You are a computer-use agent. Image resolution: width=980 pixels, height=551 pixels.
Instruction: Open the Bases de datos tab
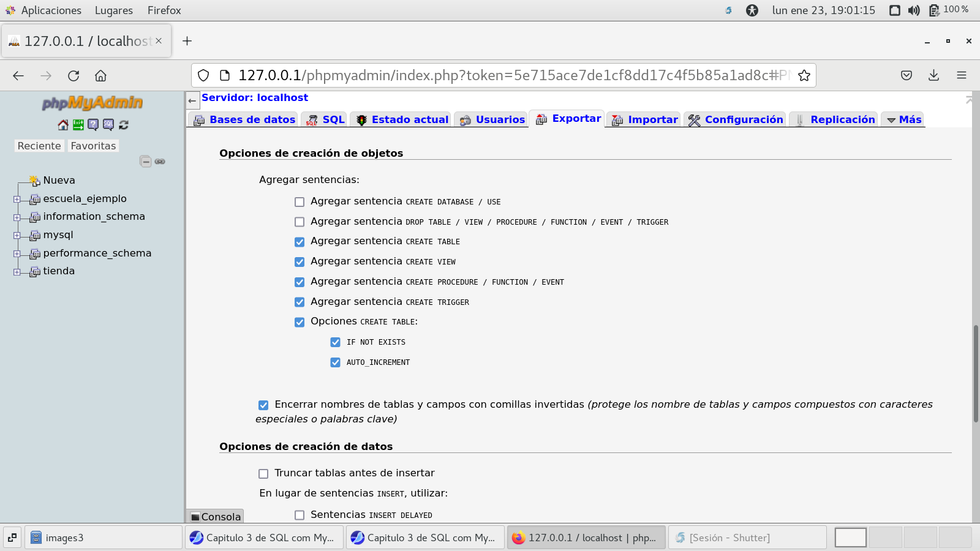tap(244, 120)
